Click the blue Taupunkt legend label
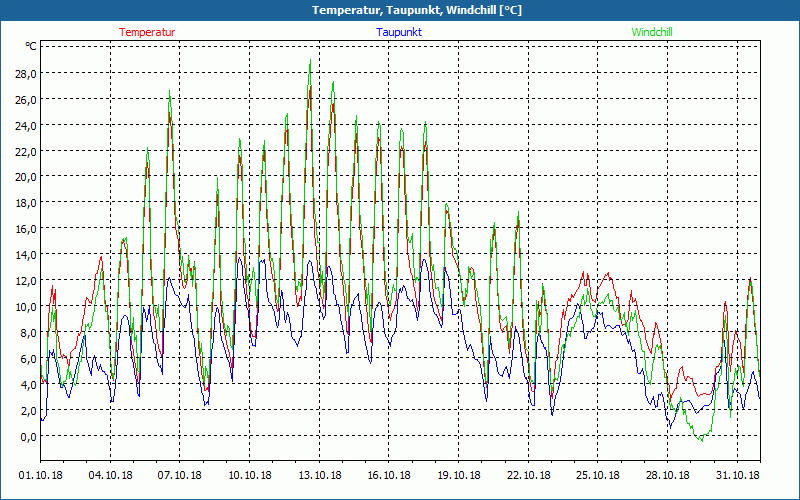 [x=399, y=32]
